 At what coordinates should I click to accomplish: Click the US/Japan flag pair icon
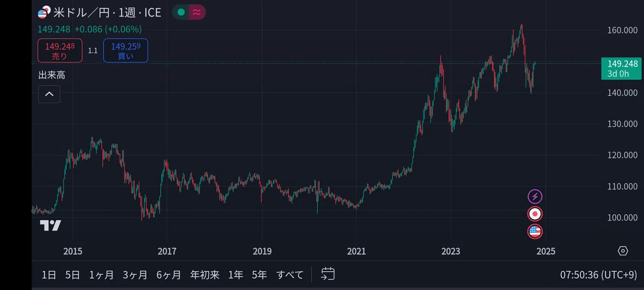pyautogui.click(x=43, y=12)
